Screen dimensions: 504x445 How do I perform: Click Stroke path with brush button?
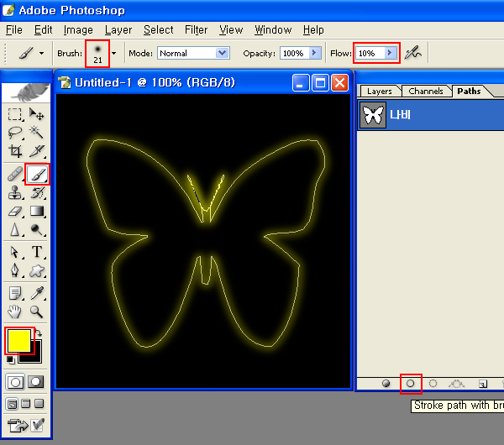pyautogui.click(x=411, y=384)
